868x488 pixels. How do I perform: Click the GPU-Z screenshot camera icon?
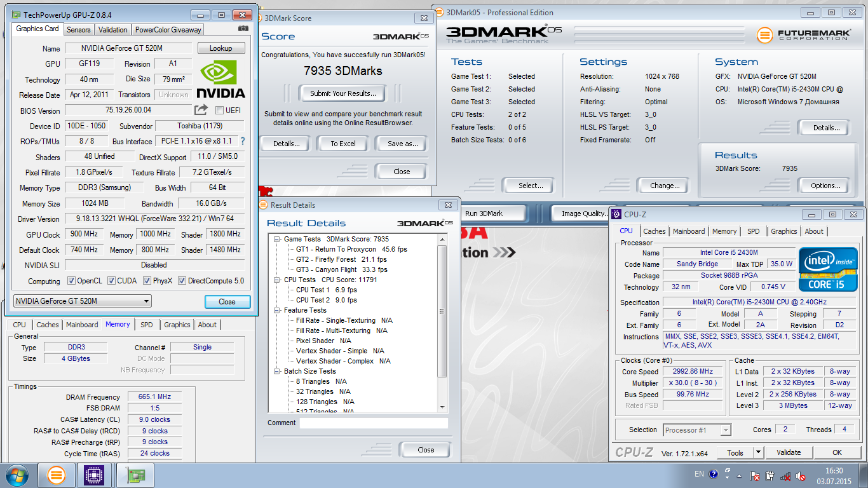(243, 29)
